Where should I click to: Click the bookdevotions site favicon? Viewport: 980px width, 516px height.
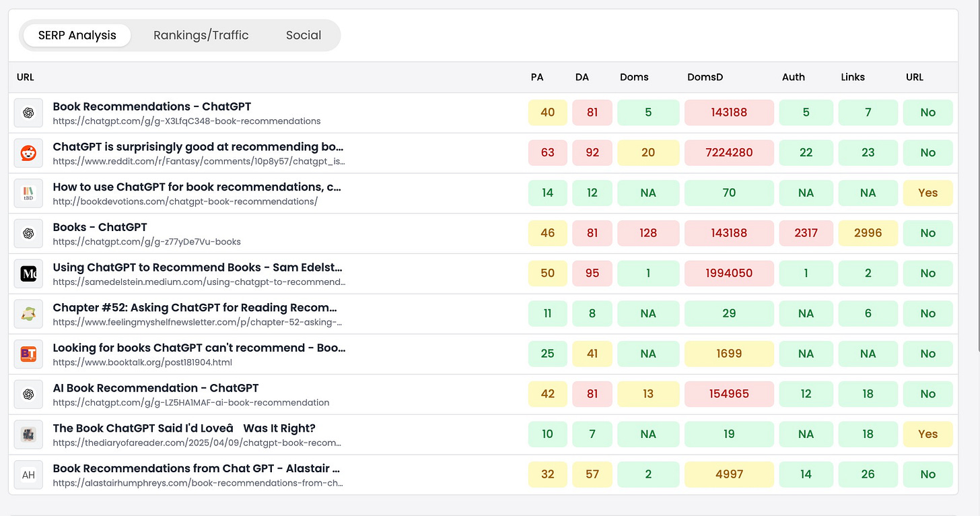(x=28, y=193)
